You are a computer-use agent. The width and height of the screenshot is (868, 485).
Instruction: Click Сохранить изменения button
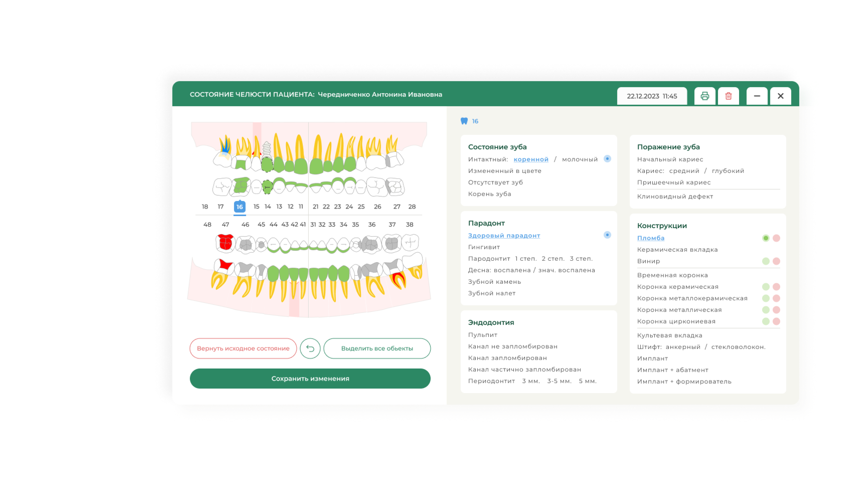tap(310, 379)
